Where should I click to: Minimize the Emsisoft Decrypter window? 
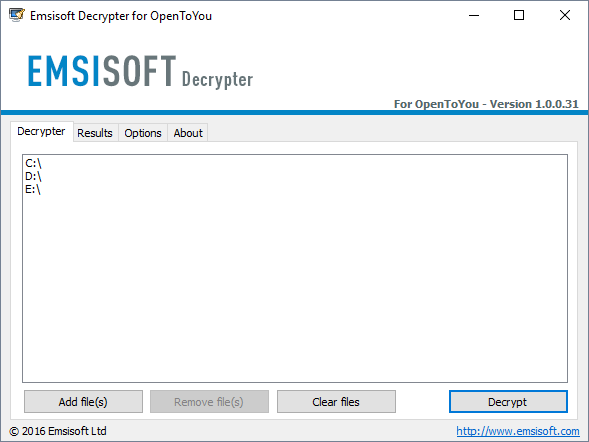click(474, 15)
